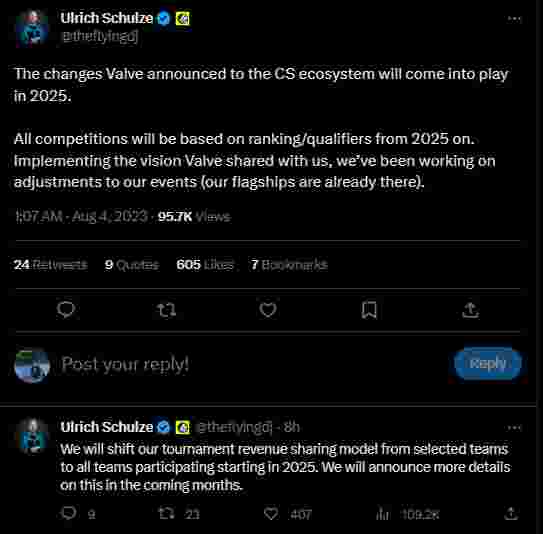
Task: Open the 605 Likes list
Action: (205, 265)
